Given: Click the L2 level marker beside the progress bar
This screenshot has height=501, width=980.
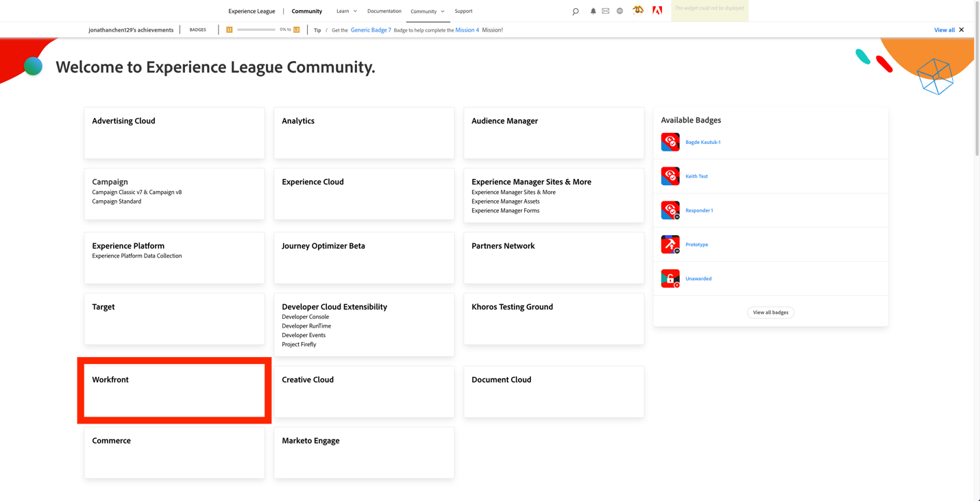Looking at the screenshot, I should (x=295, y=29).
